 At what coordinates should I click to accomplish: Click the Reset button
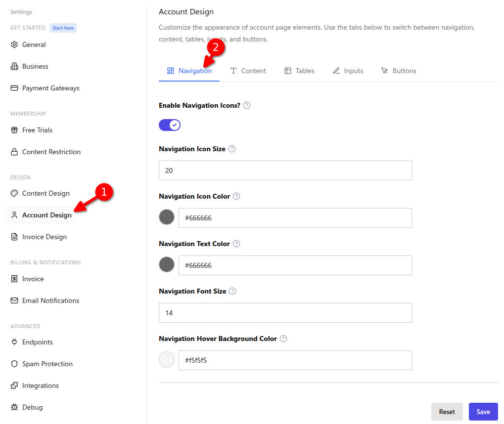tap(447, 412)
